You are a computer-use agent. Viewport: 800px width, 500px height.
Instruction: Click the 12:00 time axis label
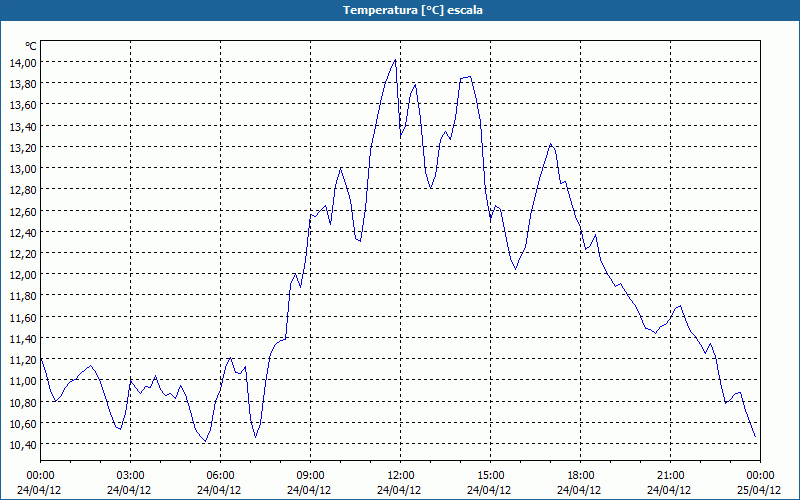click(401, 476)
